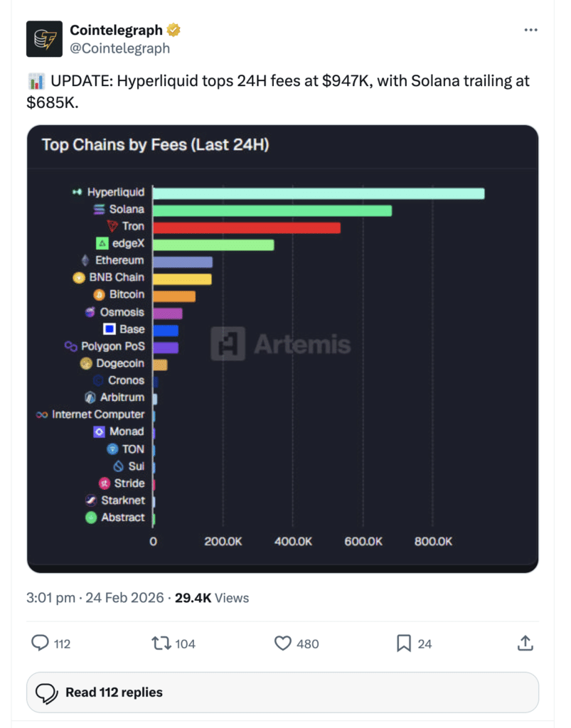Click the red Tron fees bar
The image size is (571, 728).
coord(247,227)
